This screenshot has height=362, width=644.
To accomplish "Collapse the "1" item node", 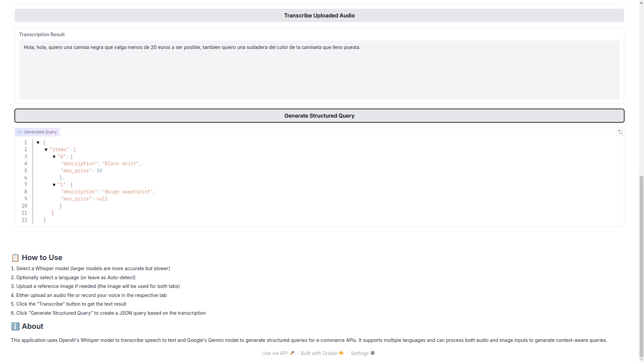I will point(54,185).
